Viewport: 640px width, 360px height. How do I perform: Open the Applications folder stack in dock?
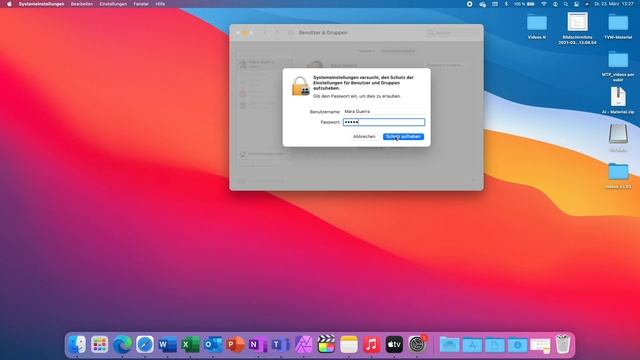tap(472, 345)
